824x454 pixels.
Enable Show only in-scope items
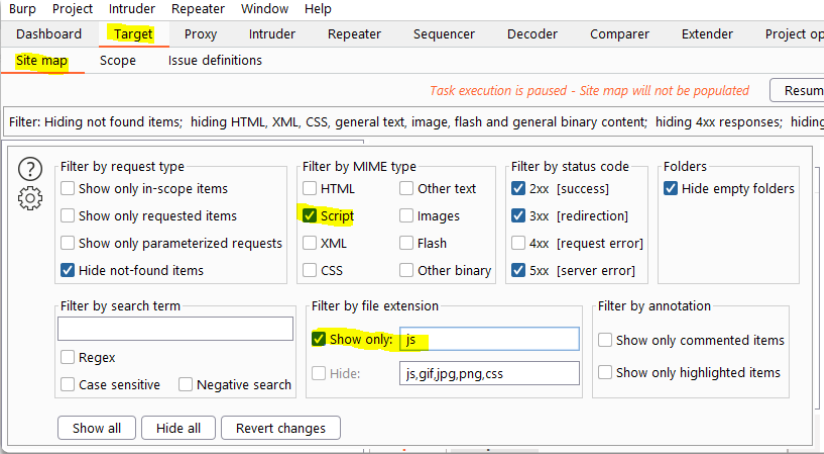tap(67, 188)
